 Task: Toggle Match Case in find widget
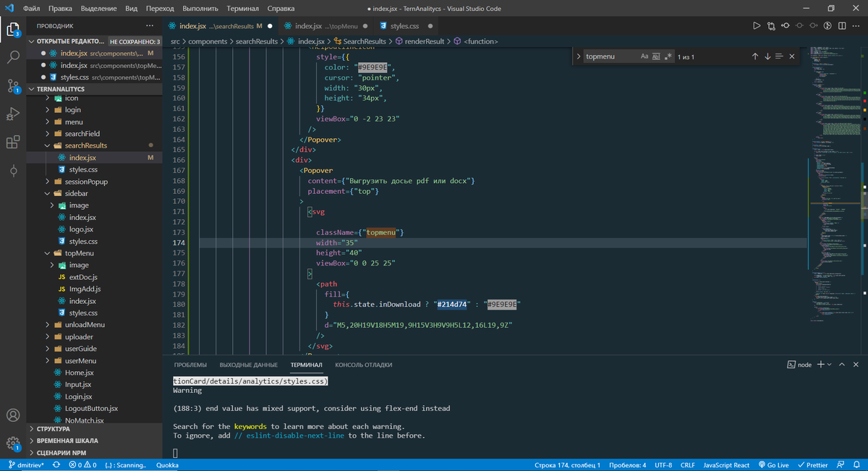click(644, 56)
